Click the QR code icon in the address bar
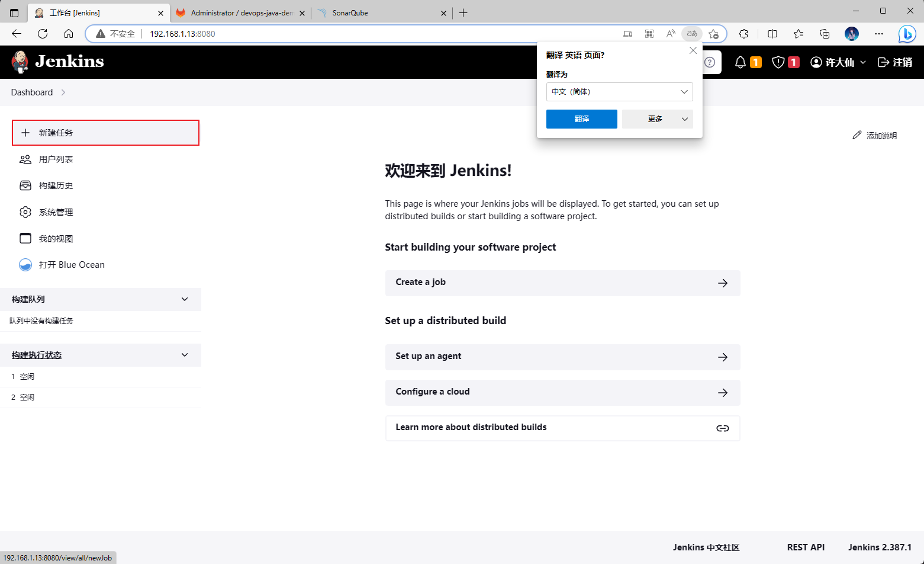The height and width of the screenshot is (564, 924). [x=649, y=34]
